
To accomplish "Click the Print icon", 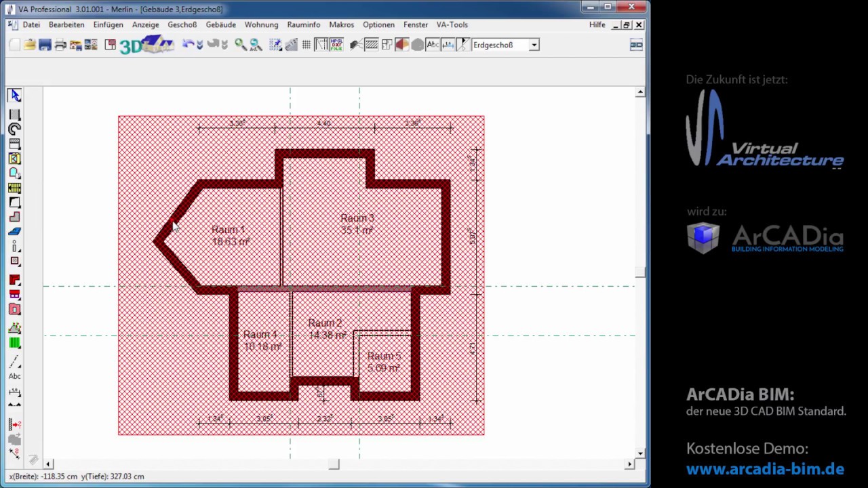I will pos(60,45).
